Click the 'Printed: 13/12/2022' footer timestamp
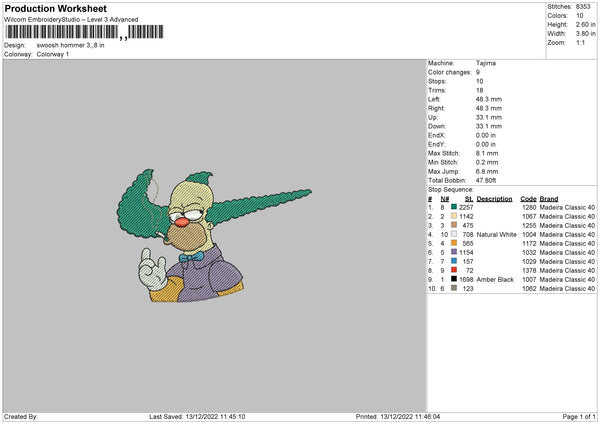Screen dimensions: 600x424 click(398, 417)
